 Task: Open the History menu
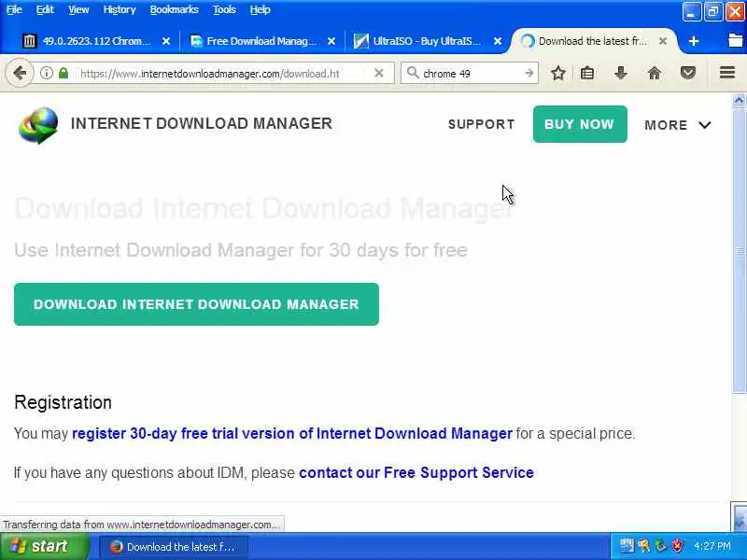click(120, 9)
